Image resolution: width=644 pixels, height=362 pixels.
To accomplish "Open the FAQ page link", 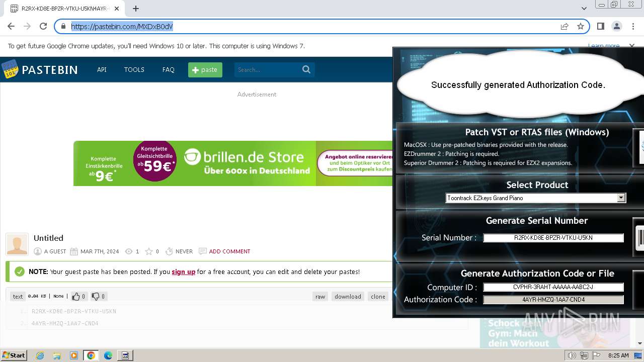I will (x=168, y=69).
